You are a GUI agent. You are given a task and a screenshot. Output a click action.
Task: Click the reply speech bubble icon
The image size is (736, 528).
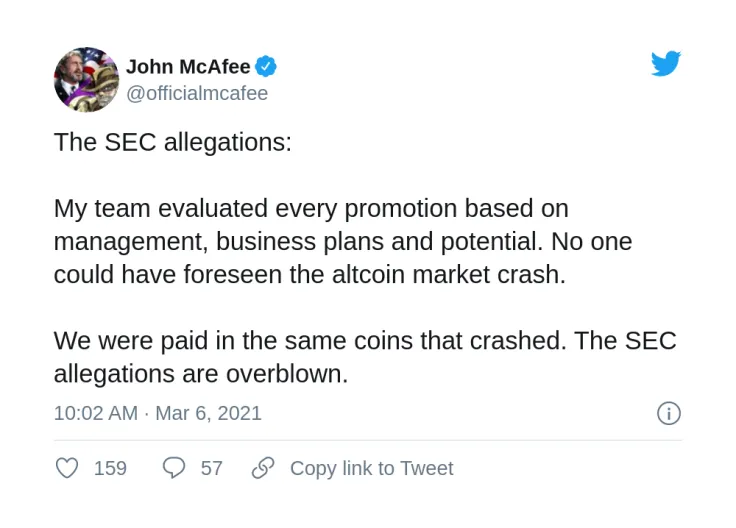coord(174,468)
